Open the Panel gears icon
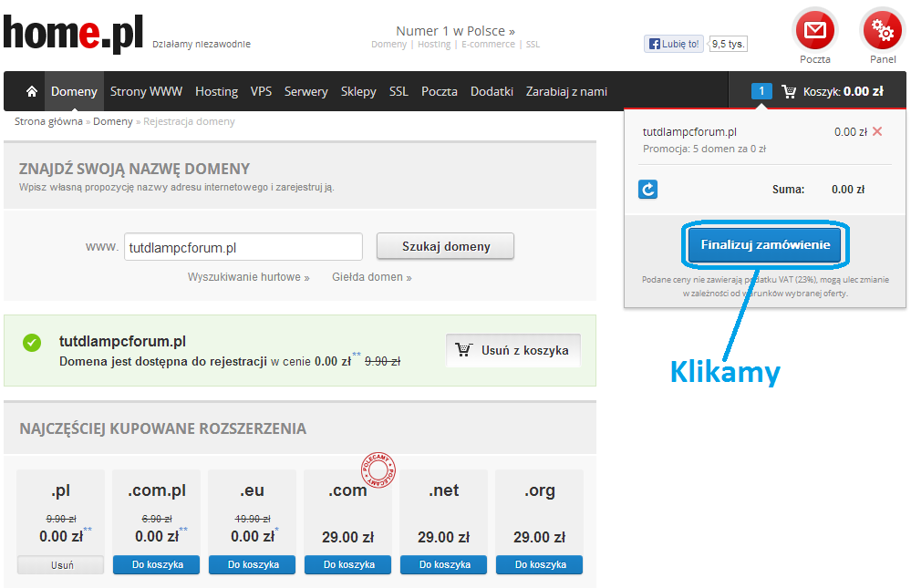The image size is (911, 588). pos(883,30)
